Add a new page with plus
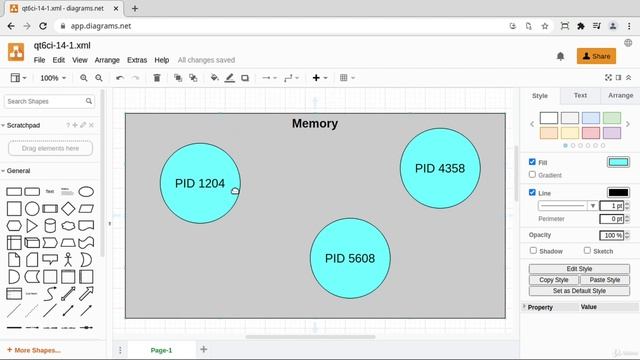 [204, 349]
